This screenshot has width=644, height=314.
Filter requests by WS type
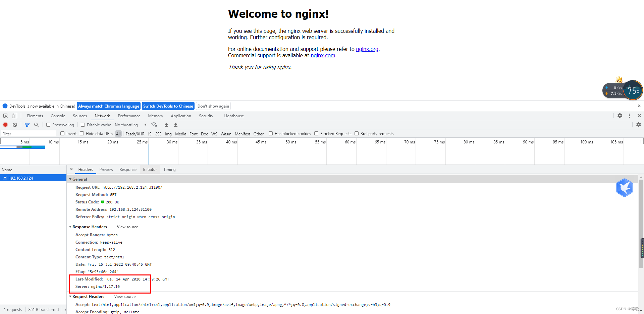(214, 134)
